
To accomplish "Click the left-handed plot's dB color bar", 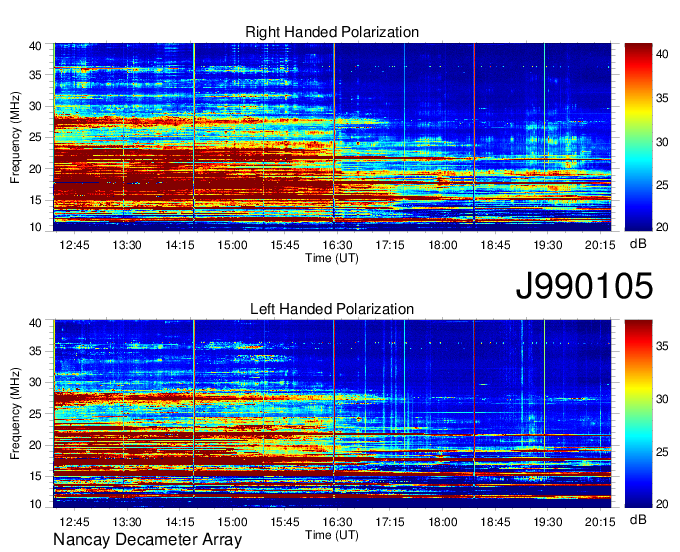I will (x=638, y=414).
